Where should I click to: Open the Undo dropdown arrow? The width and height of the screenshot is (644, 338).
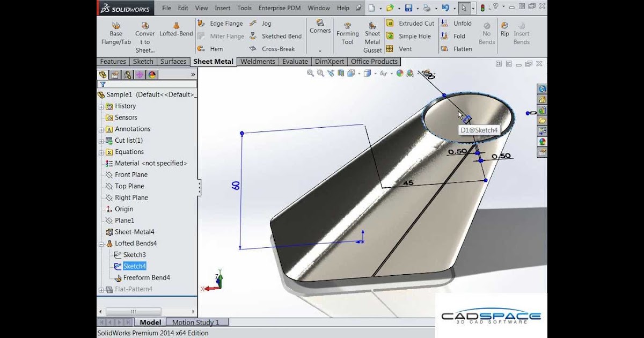click(x=453, y=9)
